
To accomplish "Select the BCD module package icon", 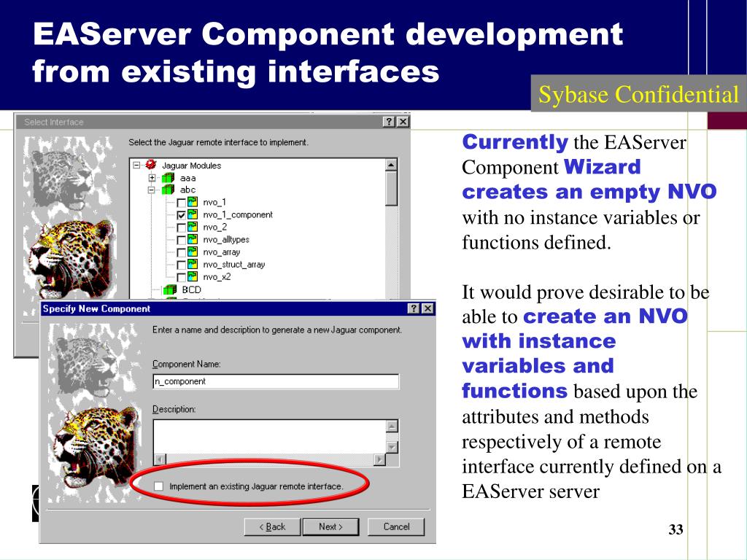I will 169,289.
